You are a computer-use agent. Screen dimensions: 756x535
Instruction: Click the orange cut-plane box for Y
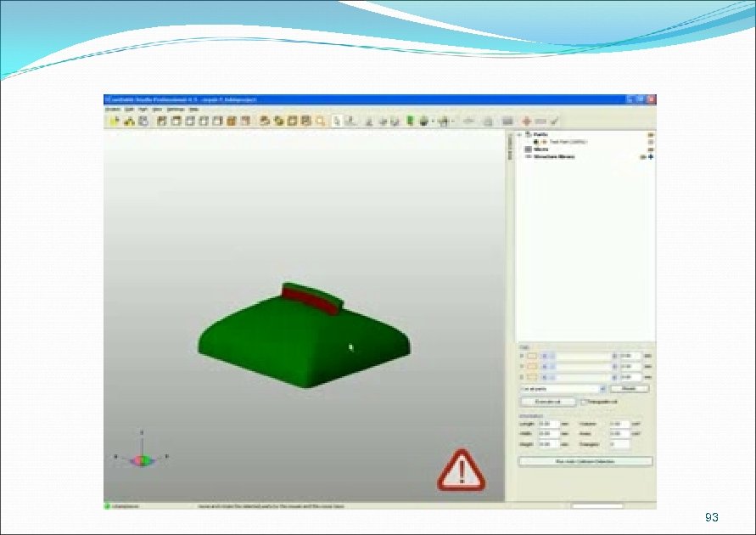(532, 367)
